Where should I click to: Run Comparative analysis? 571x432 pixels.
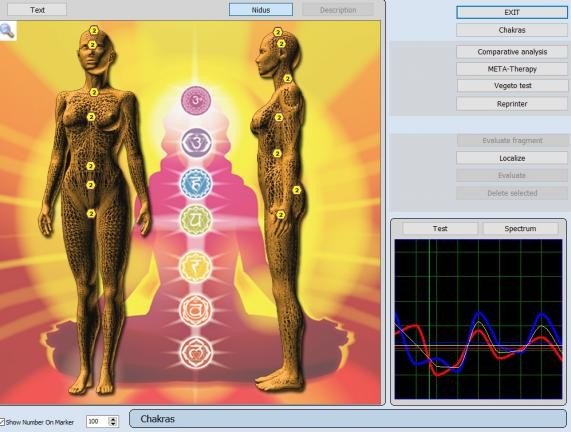[512, 52]
